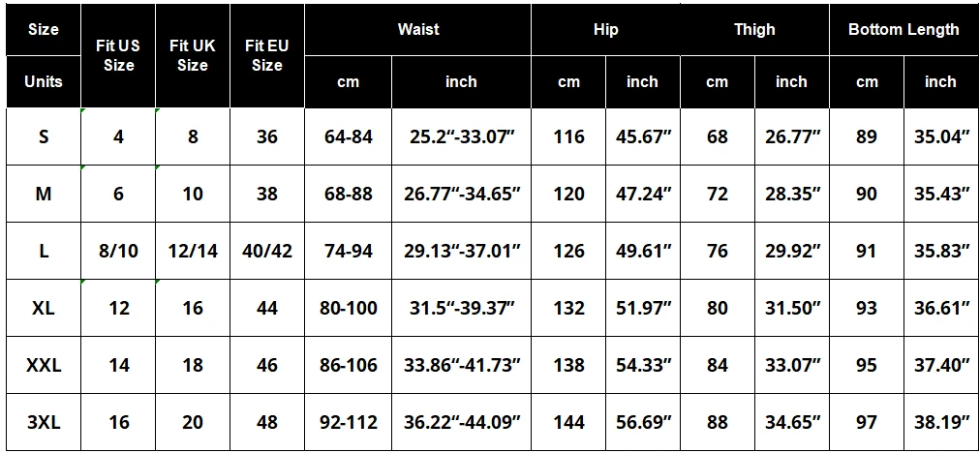
Task: Click the XXL size row label
Action: click(x=44, y=365)
